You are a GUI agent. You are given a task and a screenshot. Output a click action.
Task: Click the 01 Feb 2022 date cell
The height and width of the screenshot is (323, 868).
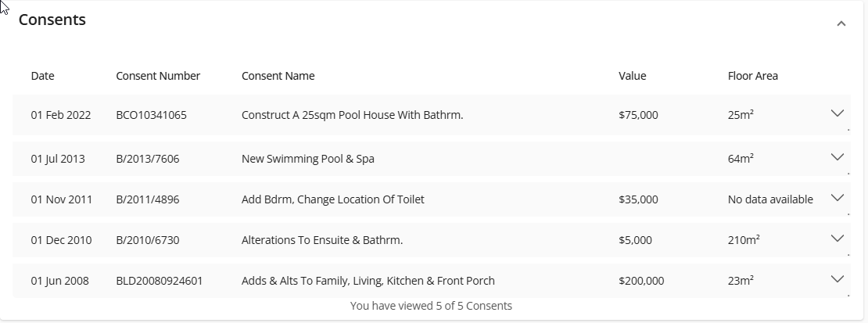click(61, 115)
